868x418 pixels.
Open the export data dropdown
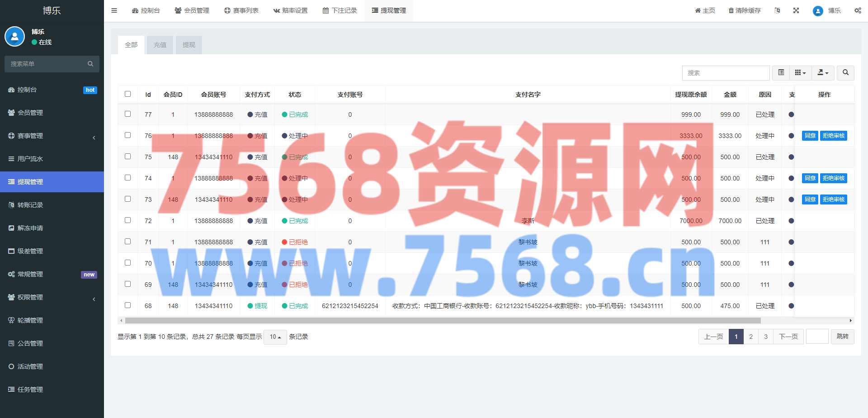[823, 73]
